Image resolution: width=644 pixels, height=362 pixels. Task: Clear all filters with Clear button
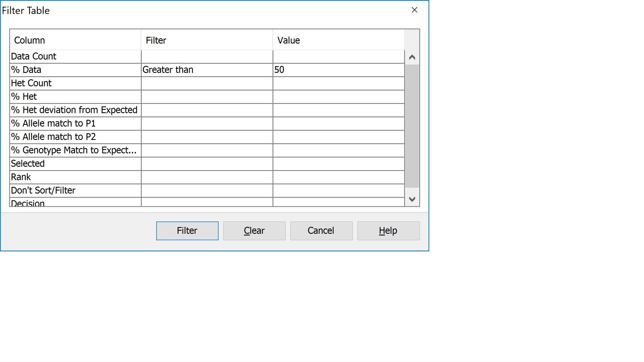click(254, 231)
